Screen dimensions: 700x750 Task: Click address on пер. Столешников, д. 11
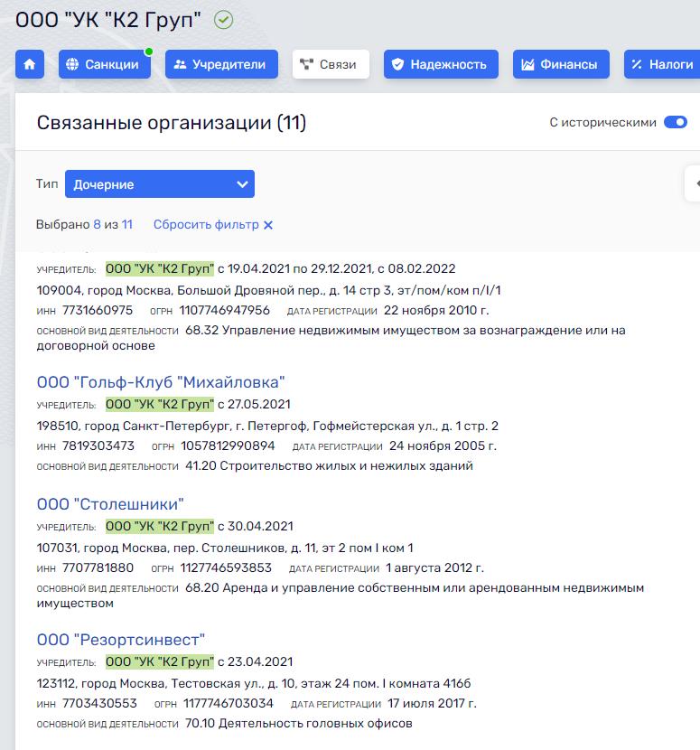point(225,548)
